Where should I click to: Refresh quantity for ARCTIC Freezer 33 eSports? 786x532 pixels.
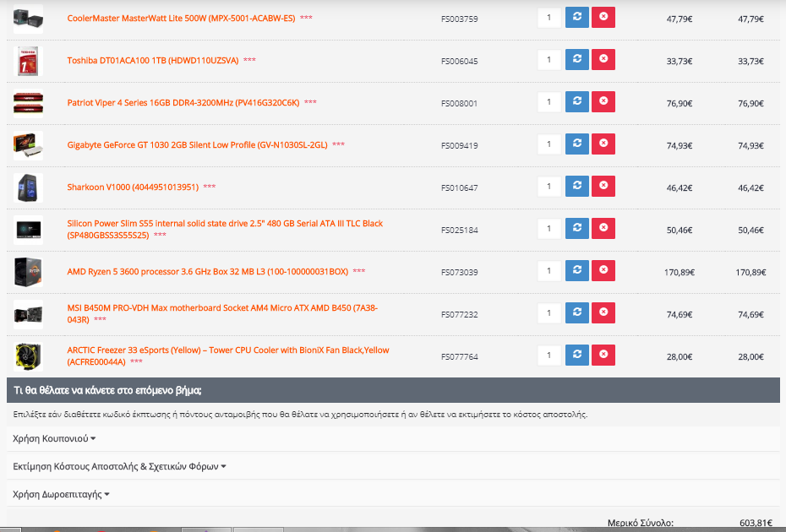pos(577,355)
